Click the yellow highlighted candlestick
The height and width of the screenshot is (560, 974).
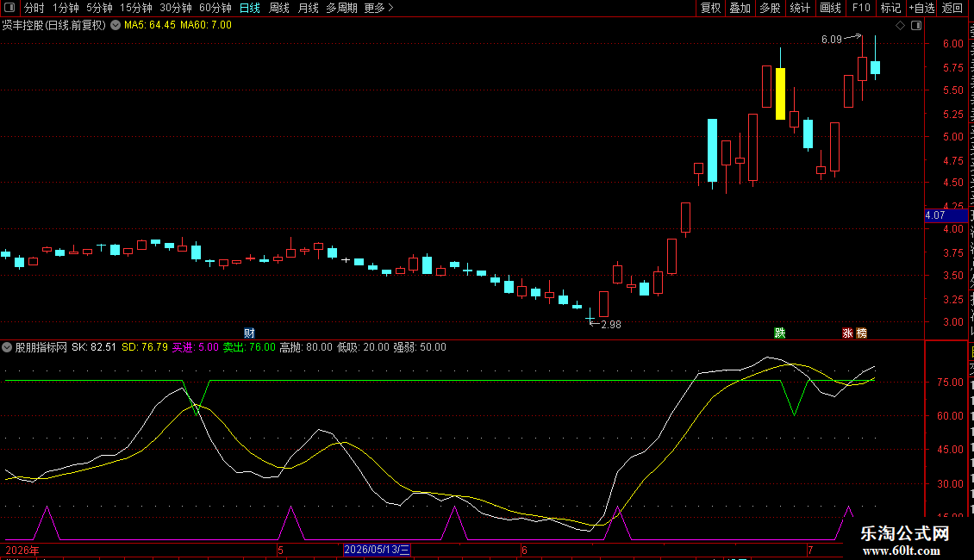pyautogui.click(x=780, y=93)
